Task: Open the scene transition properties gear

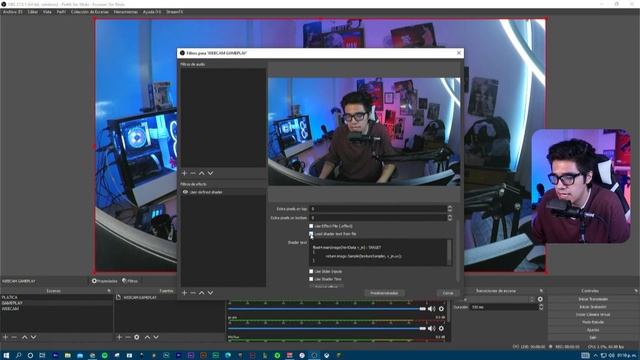Action: (x=540, y=299)
